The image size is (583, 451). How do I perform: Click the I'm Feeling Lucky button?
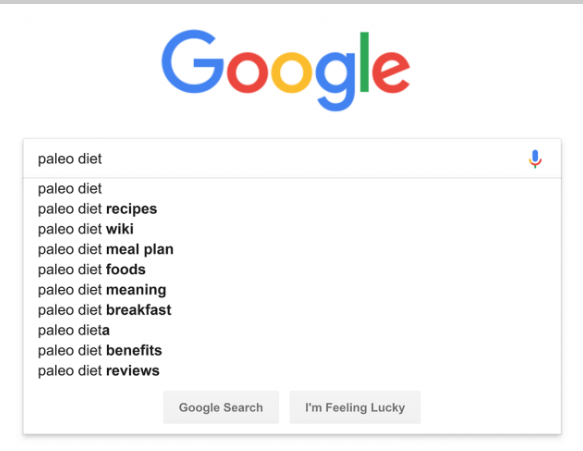(355, 407)
